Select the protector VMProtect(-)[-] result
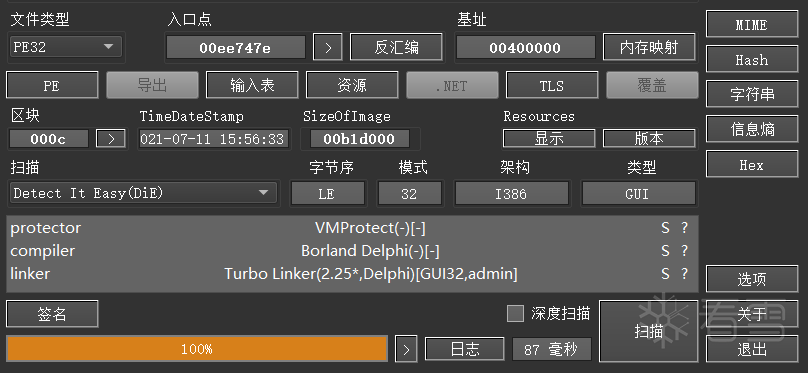 pyautogui.click(x=370, y=228)
